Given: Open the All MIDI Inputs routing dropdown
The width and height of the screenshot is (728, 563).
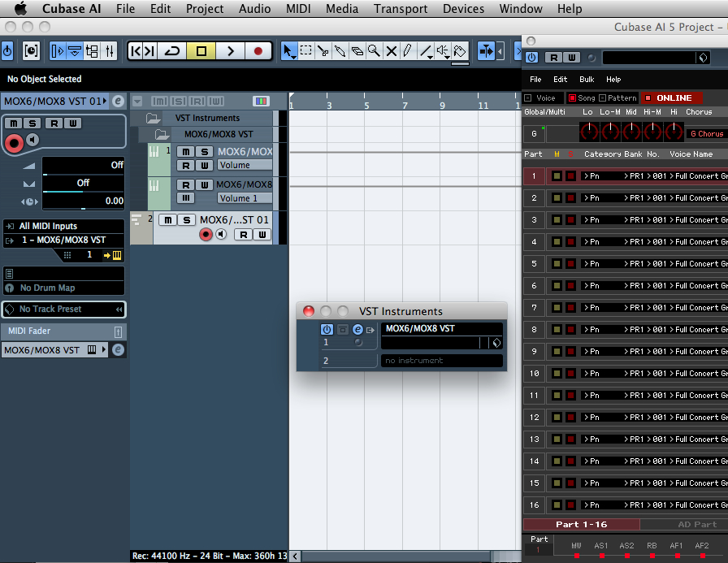Looking at the screenshot, I should pos(63,226).
